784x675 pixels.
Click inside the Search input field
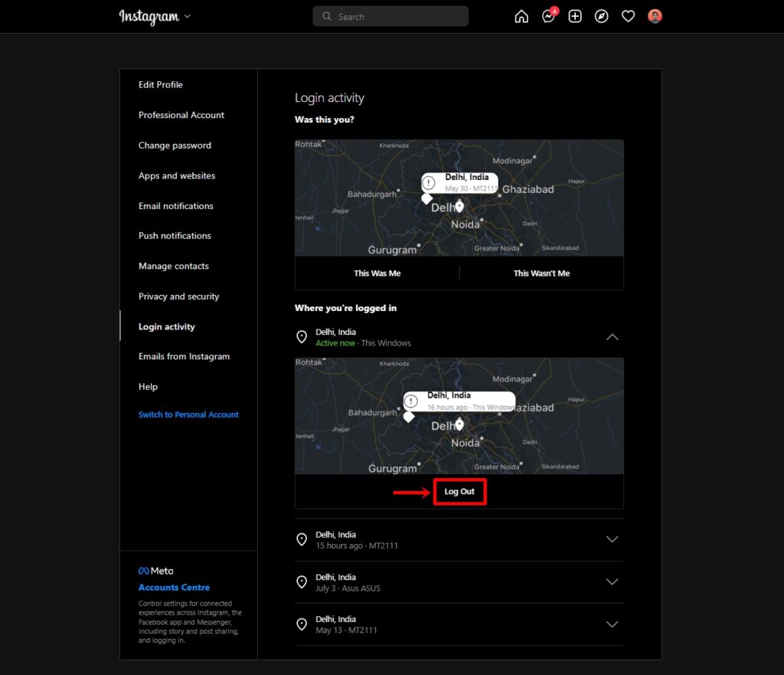[390, 16]
